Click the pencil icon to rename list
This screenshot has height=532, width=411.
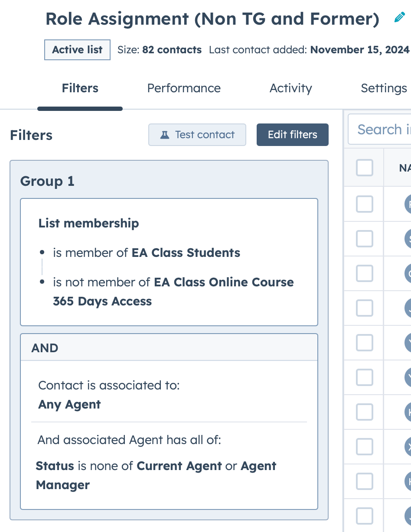click(399, 18)
